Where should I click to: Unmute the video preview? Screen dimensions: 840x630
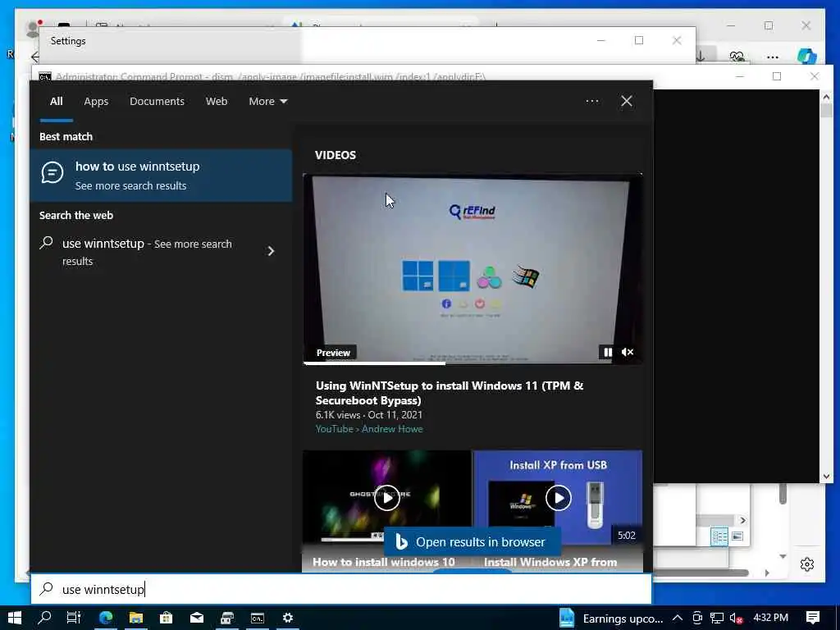(x=628, y=353)
